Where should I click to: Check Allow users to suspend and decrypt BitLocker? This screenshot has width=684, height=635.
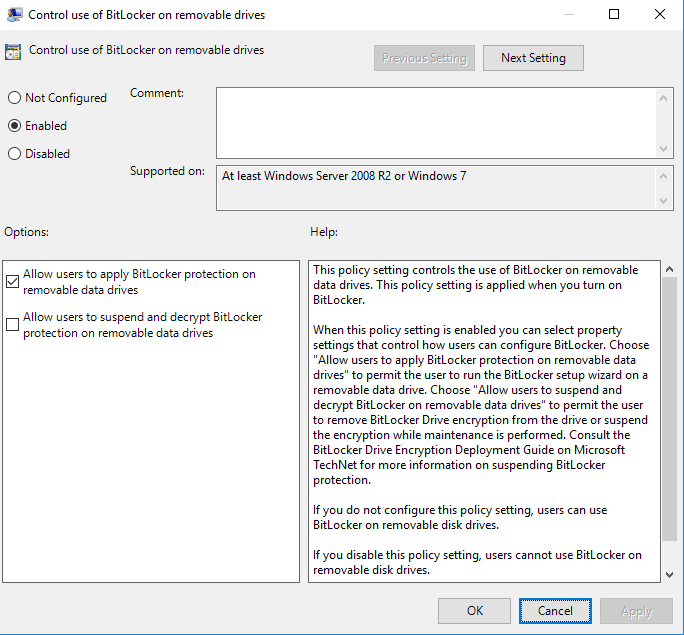[12, 324]
